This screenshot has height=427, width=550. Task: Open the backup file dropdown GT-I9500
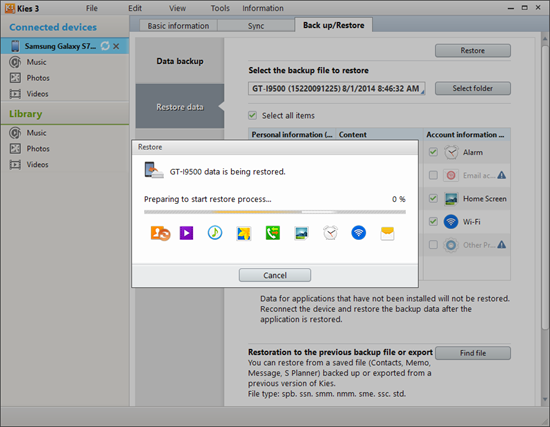click(x=337, y=88)
